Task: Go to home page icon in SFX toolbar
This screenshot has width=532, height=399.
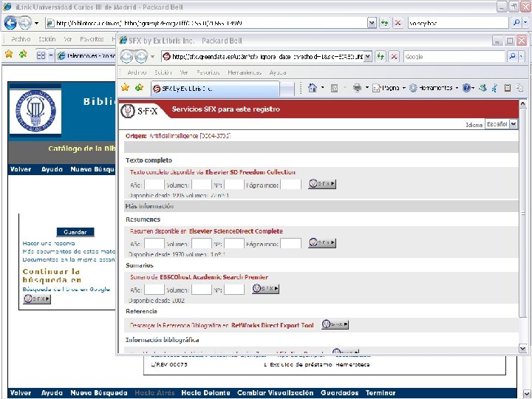Action: click(x=312, y=88)
